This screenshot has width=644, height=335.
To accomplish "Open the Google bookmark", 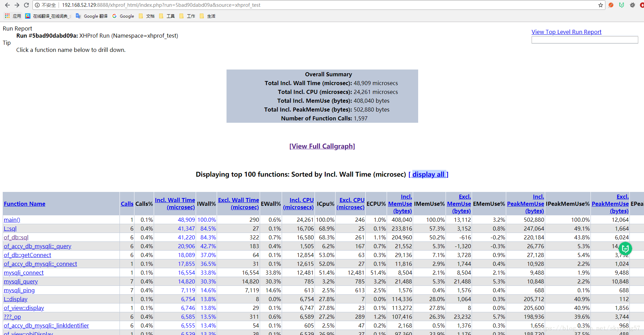I will point(123,16).
